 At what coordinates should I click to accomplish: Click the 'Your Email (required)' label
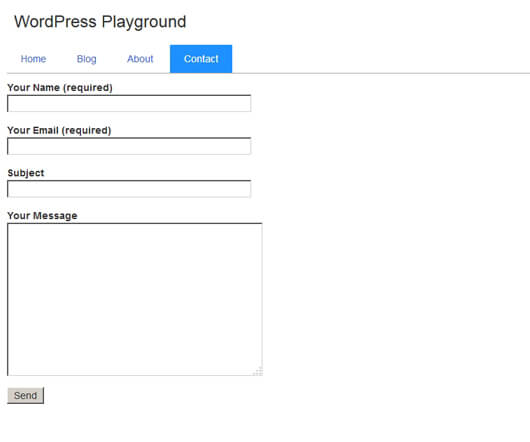tap(59, 130)
